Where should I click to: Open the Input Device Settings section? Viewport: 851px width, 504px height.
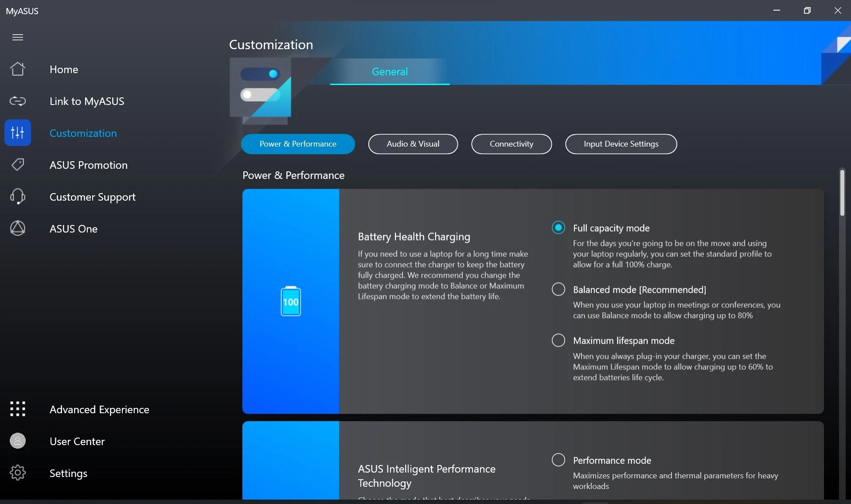[x=621, y=144]
